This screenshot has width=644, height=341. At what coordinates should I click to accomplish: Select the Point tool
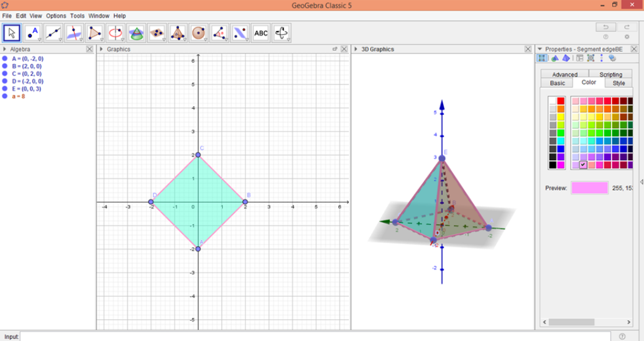(x=32, y=33)
